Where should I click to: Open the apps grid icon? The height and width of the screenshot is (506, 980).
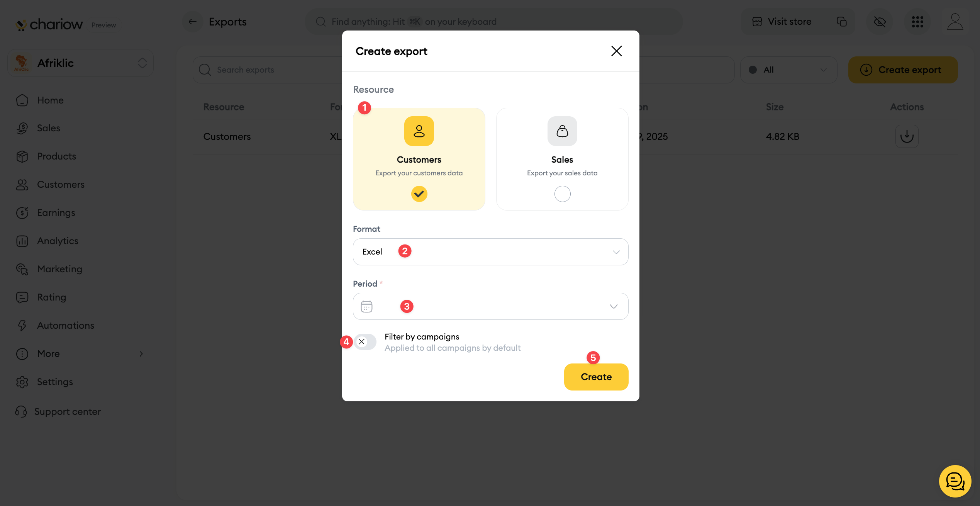tap(917, 22)
